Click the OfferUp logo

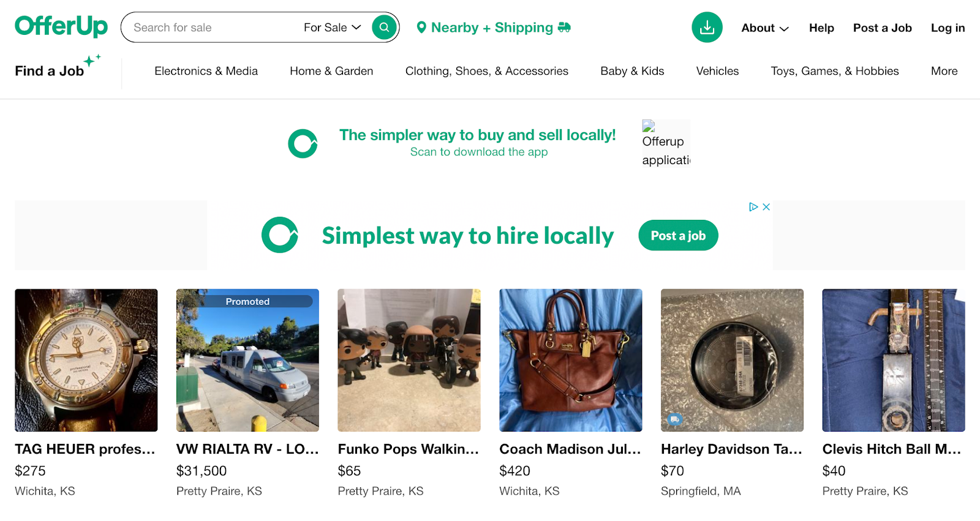61,27
